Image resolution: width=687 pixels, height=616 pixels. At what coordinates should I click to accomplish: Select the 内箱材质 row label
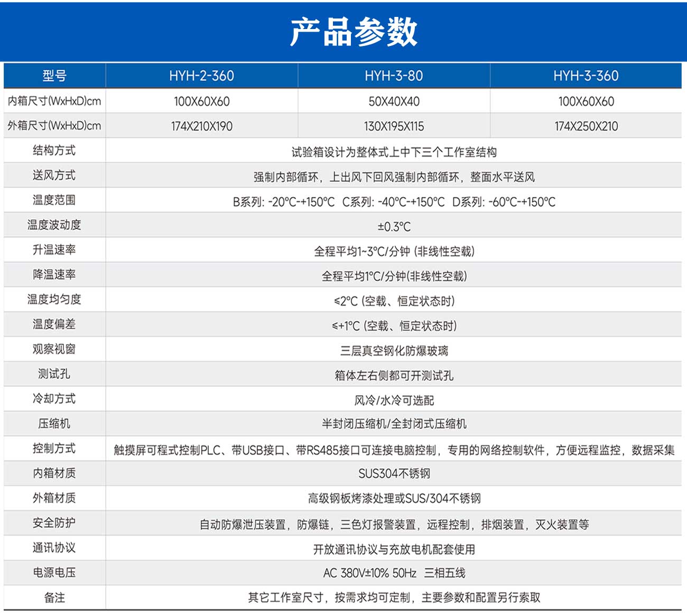pyautogui.click(x=54, y=473)
